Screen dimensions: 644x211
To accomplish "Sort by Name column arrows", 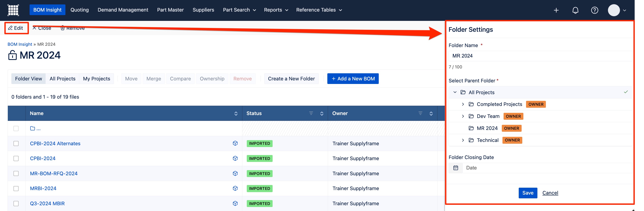I will [236, 113].
